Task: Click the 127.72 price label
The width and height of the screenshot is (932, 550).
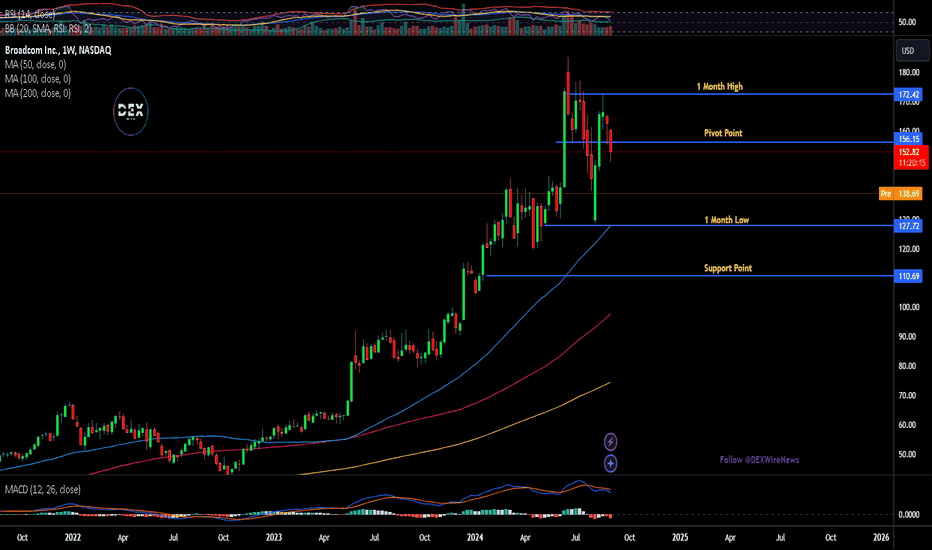Action: (908, 226)
